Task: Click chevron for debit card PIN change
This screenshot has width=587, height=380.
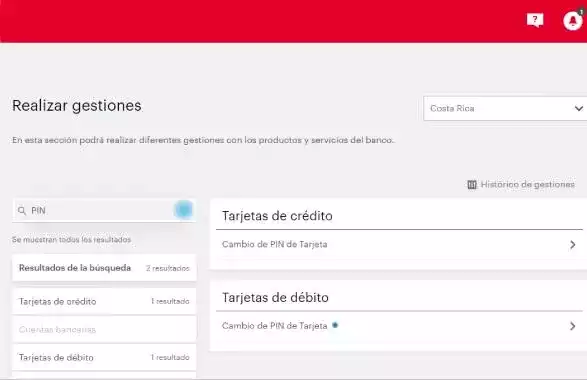Action: (572, 326)
